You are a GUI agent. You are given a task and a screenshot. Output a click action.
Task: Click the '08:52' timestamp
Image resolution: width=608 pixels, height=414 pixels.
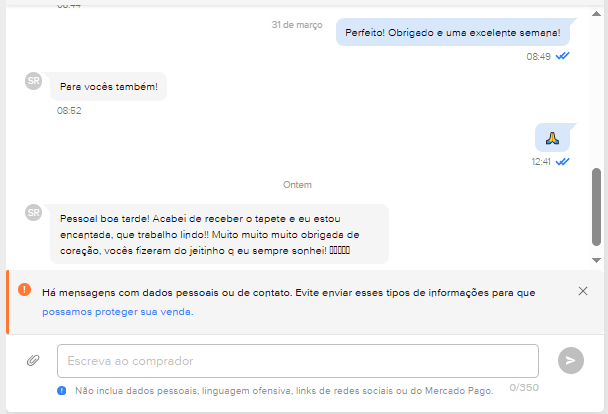pos(69,111)
